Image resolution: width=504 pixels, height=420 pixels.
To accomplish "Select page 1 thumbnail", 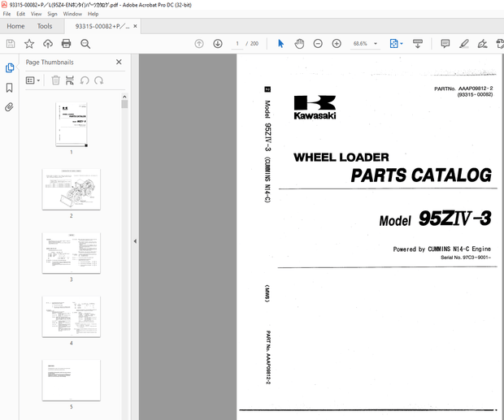I will click(x=72, y=124).
